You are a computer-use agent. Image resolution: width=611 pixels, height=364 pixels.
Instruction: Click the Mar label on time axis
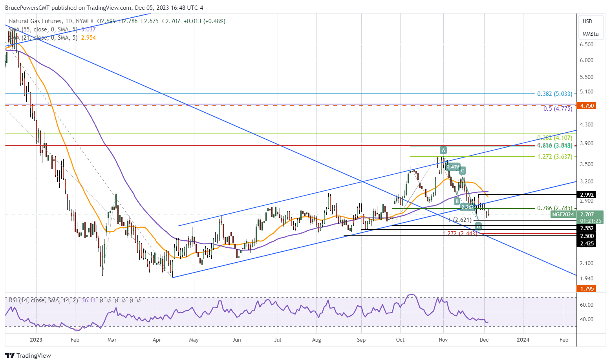point(112,340)
